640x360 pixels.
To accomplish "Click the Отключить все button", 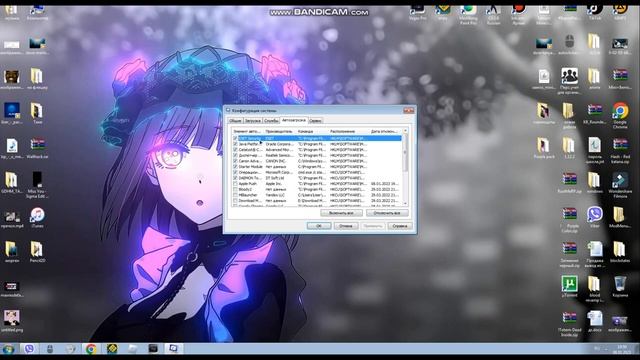I will tap(387, 213).
